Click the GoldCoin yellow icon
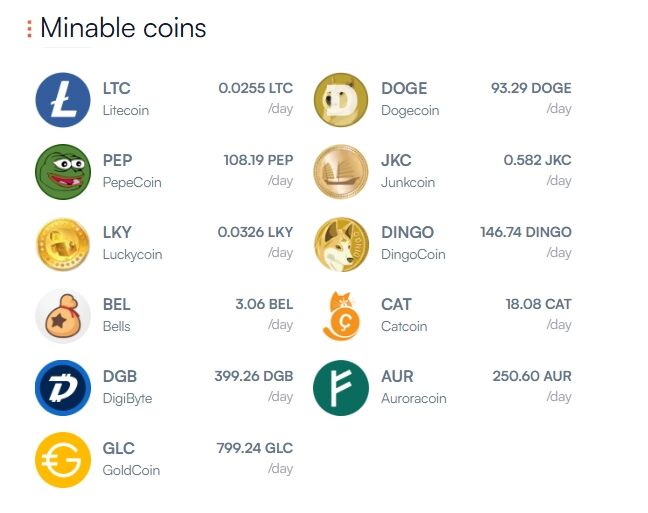This screenshot has width=648, height=513. [63, 459]
